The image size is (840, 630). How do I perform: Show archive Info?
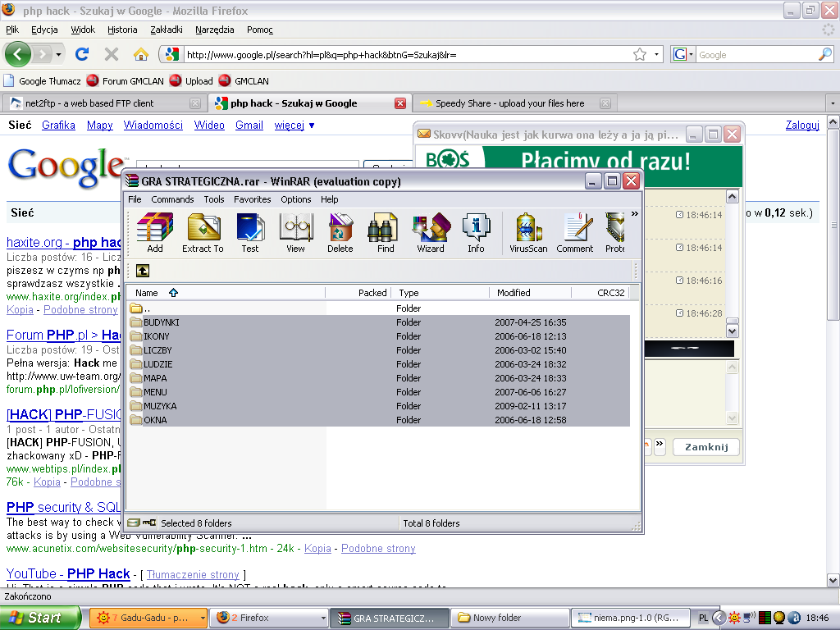(476, 231)
